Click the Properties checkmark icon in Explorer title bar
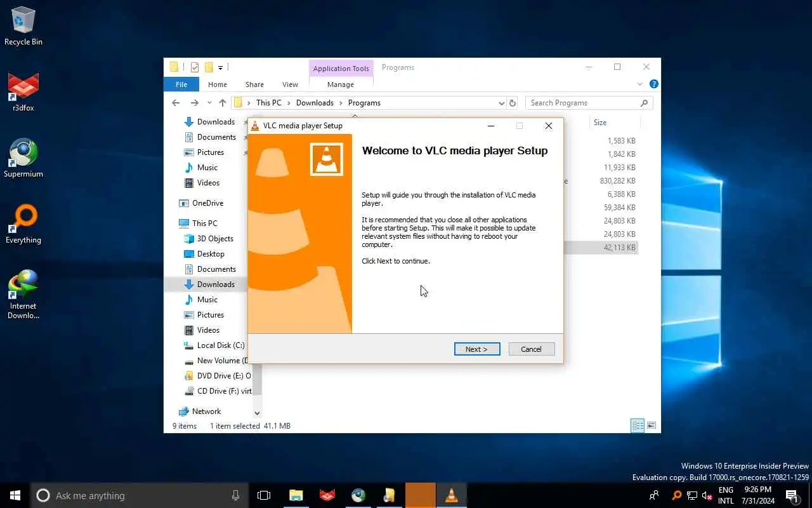Image resolution: width=812 pixels, height=508 pixels. click(x=195, y=67)
